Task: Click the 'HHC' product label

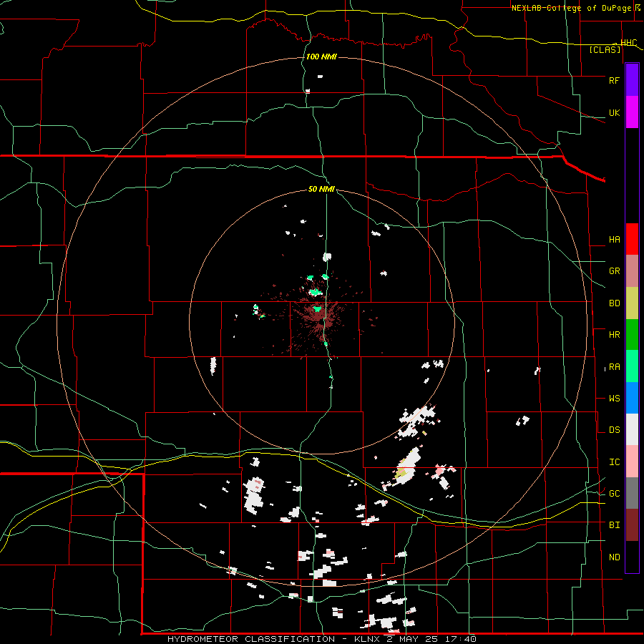Action: 628,43
